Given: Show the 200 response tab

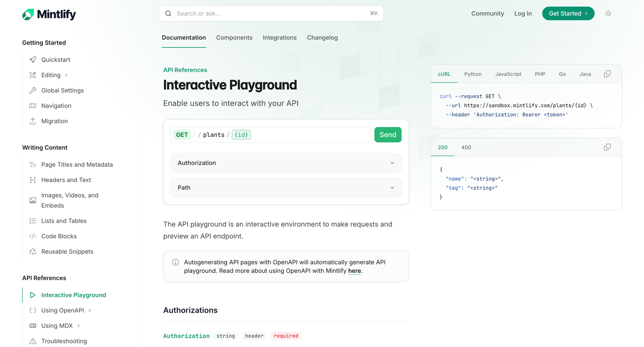Looking at the screenshot, I should (x=443, y=147).
